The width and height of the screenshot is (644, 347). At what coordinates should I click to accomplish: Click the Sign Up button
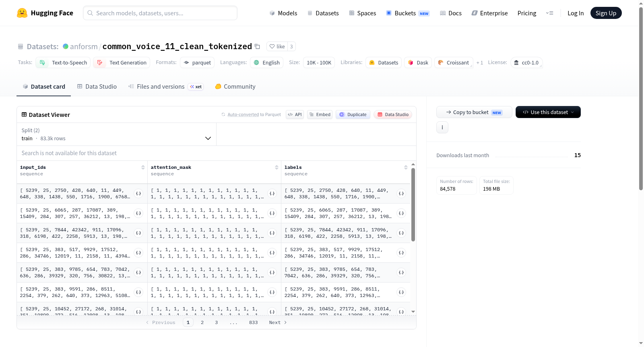(x=606, y=13)
